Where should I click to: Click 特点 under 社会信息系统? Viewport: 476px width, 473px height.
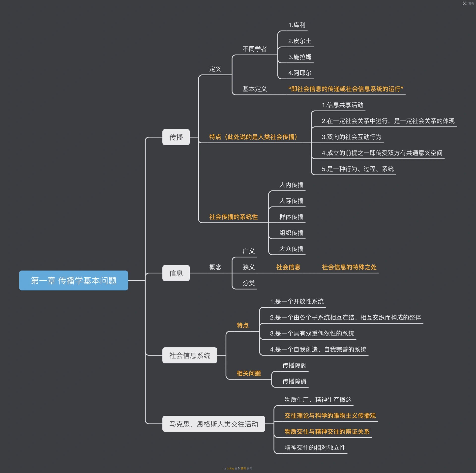tap(242, 325)
